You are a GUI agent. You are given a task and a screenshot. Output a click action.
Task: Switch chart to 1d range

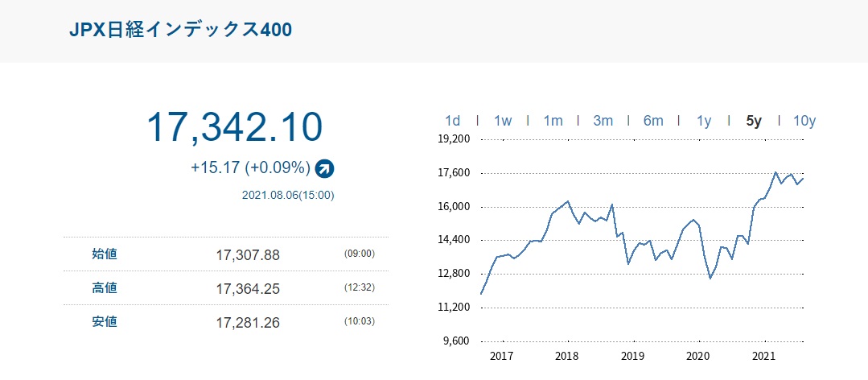coord(453,121)
